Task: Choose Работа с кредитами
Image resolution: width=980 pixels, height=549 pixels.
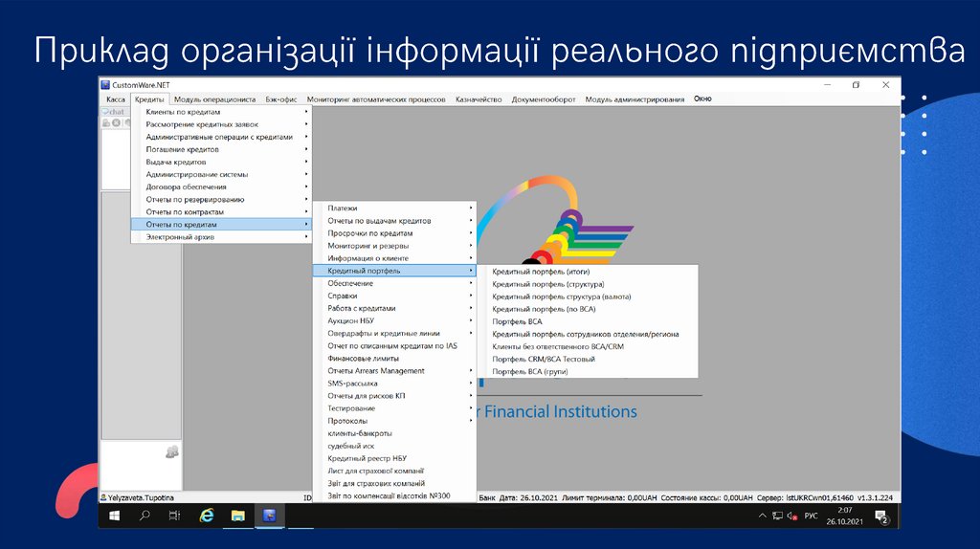Action: click(x=394, y=308)
